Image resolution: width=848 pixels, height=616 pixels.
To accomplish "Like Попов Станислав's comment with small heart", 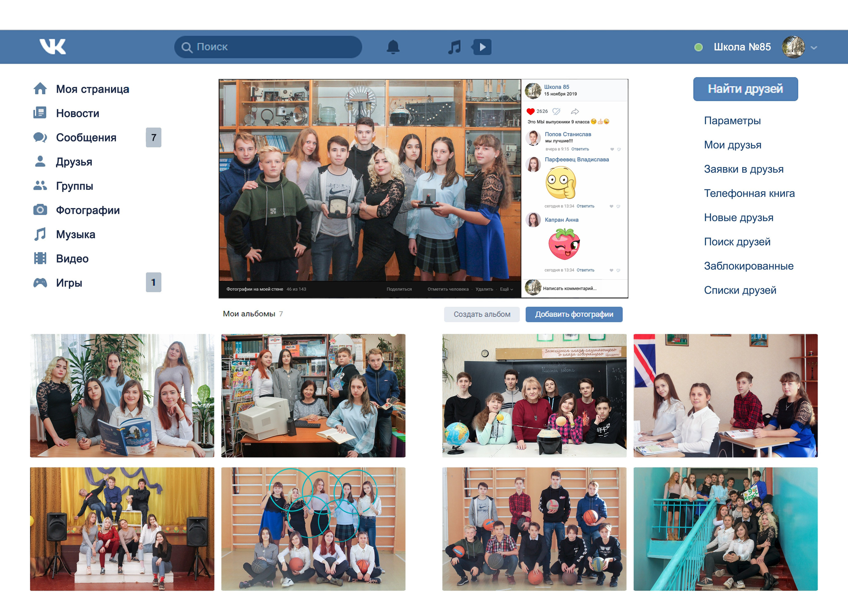I will (x=612, y=149).
